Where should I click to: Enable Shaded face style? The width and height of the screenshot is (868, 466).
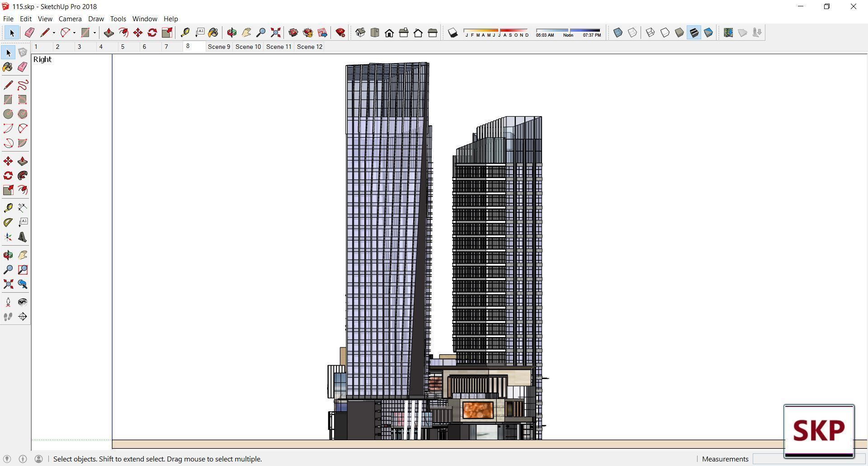679,33
